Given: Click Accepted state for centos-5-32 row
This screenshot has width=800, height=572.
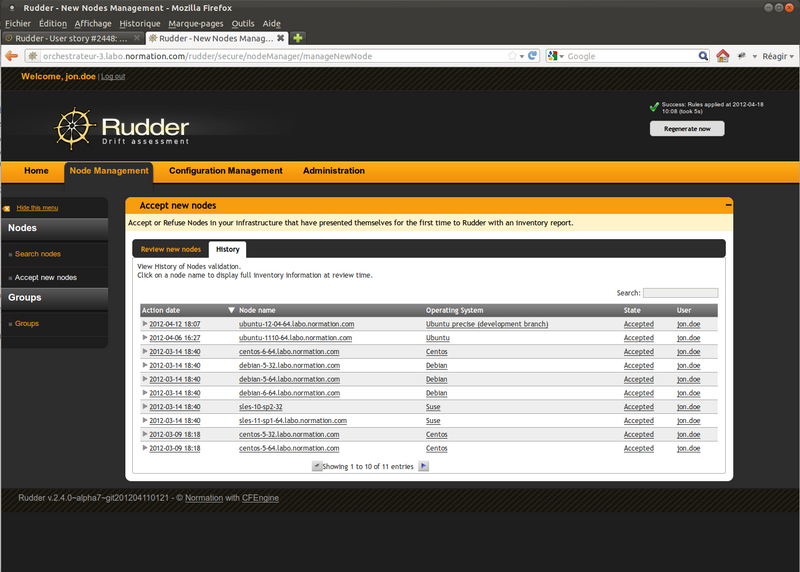Looking at the screenshot, I should [x=638, y=434].
